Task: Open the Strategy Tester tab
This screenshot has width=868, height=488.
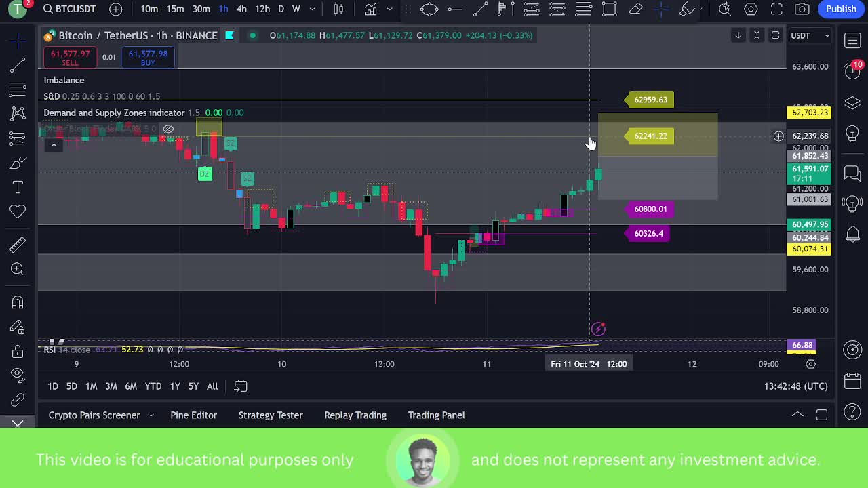Action: (271, 415)
